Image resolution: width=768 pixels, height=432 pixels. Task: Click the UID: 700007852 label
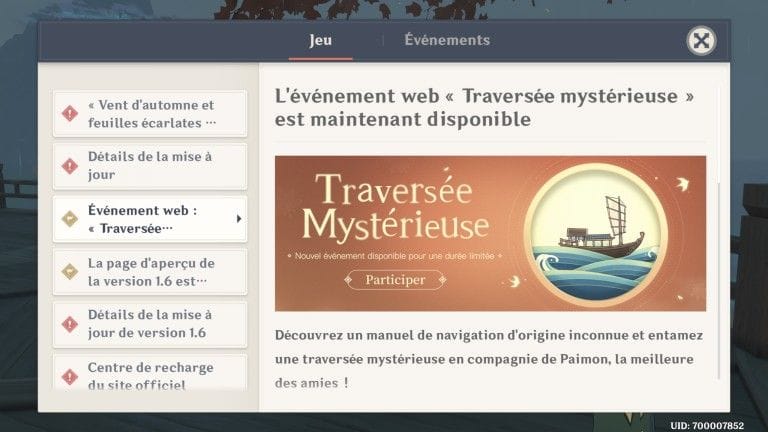pyautogui.click(x=707, y=426)
